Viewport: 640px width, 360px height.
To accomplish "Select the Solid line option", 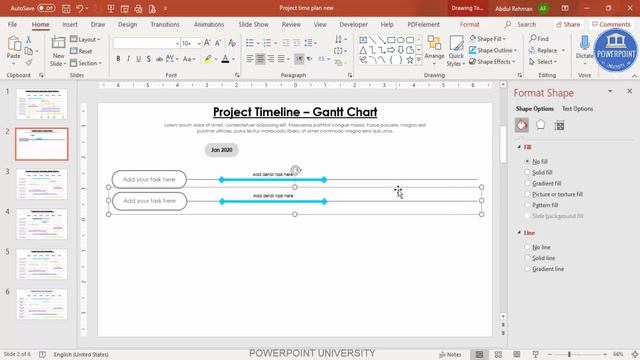I will point(540,258).
